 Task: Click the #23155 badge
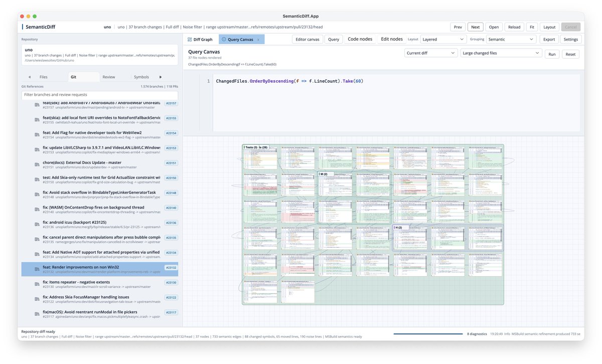coord(171,118)
